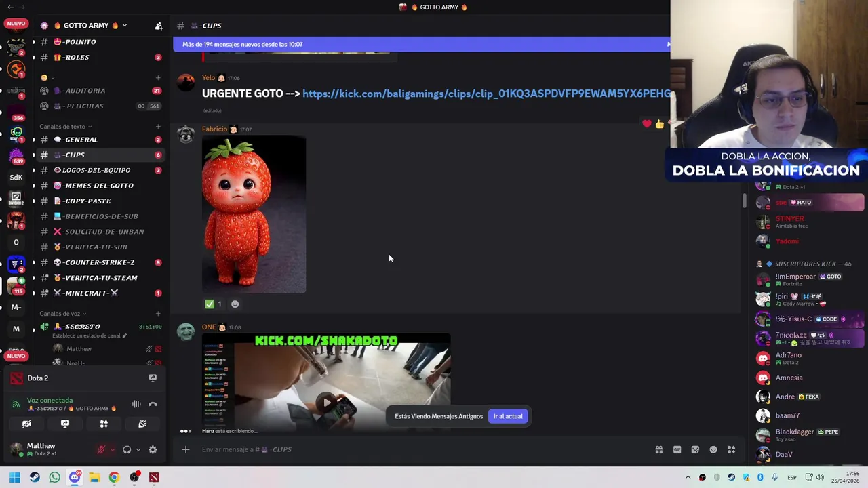The height and width of the screenshot is (488, 868).
Task: Open the volume tray icon
Action: pos(820,477)
